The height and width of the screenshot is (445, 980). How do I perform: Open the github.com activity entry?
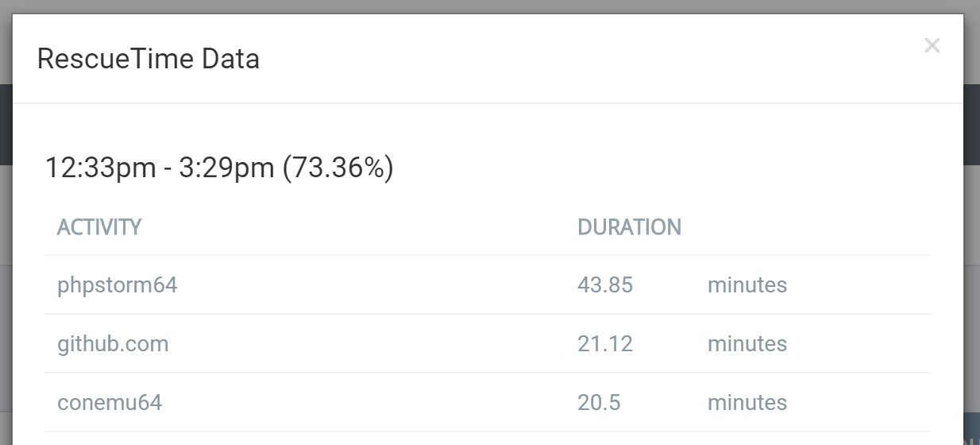(113, 344)
